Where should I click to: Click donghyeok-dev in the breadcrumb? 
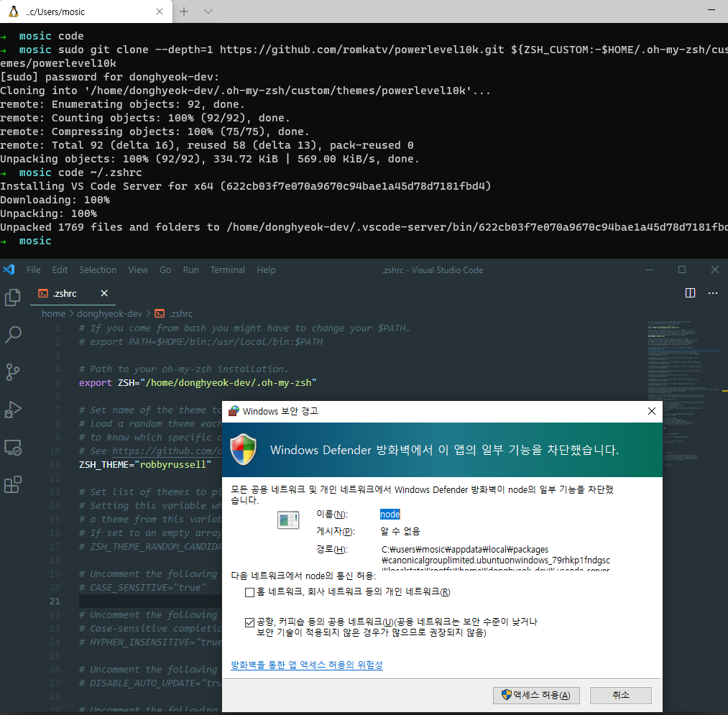click(109, 314)
